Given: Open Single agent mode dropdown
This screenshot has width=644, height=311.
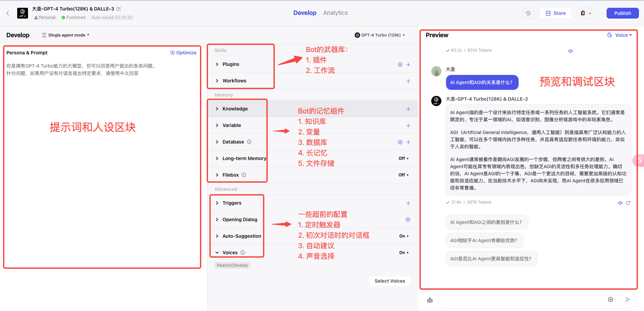Looking at the screenshot, I should 66,35.
